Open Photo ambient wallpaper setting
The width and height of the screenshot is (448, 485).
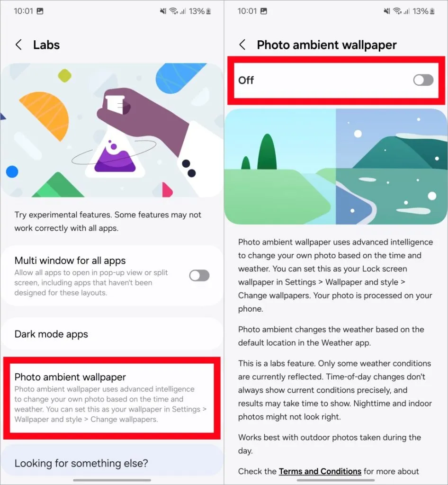point(112,398)
